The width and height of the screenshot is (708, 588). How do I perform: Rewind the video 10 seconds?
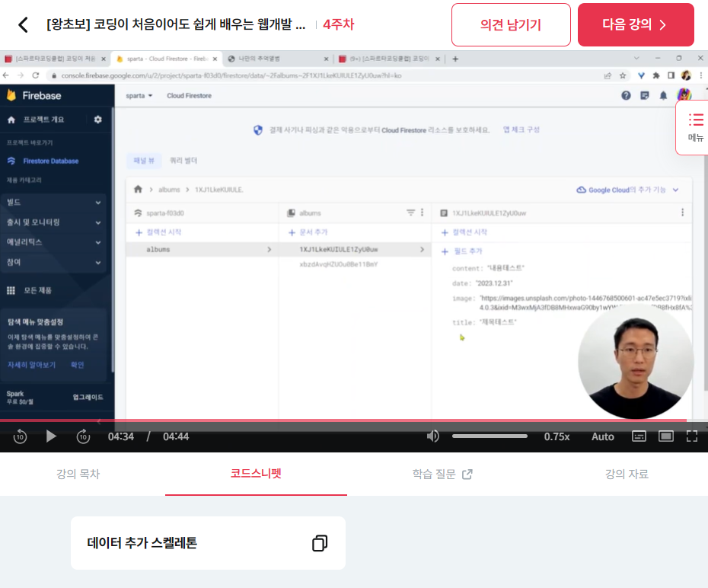(20, 436)
